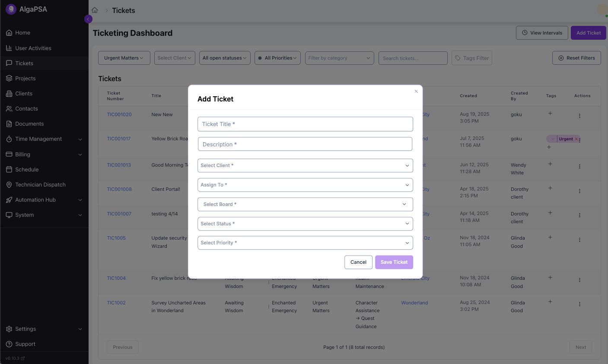
Task: Click the home breadcrumb icon
Action: [x=95, y=10]
